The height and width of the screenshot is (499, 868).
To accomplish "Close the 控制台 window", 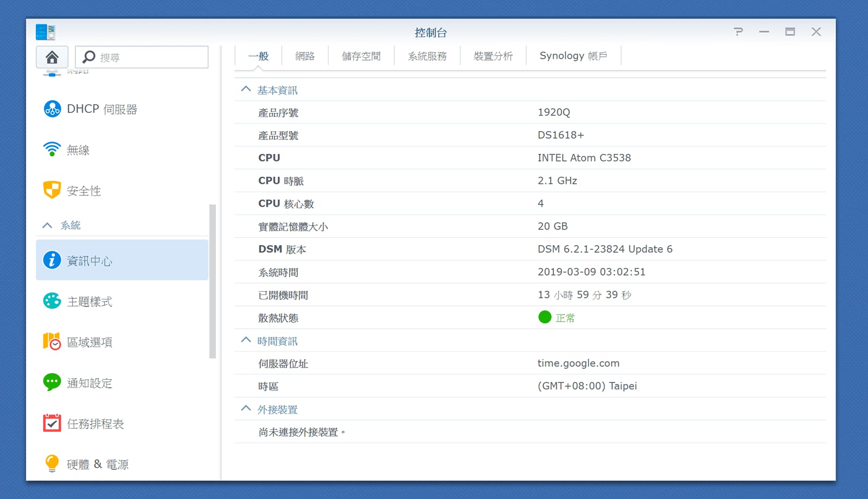I will (816, 32).
